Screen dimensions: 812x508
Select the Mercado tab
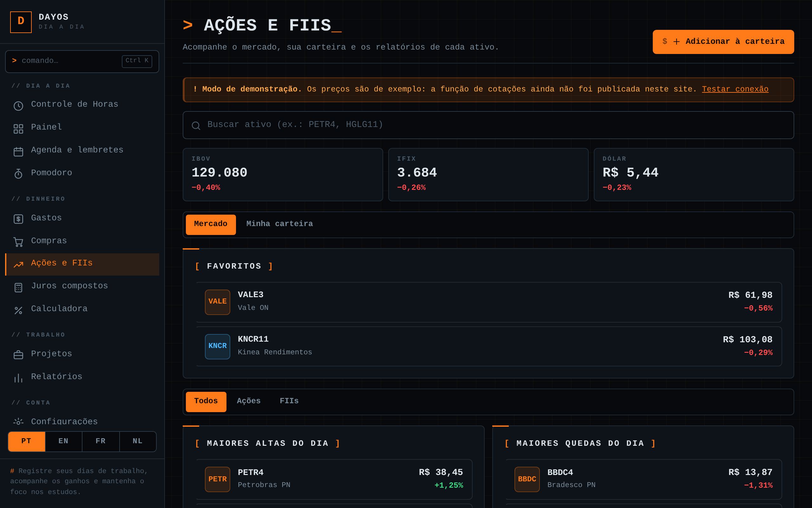tap(211, 224)
